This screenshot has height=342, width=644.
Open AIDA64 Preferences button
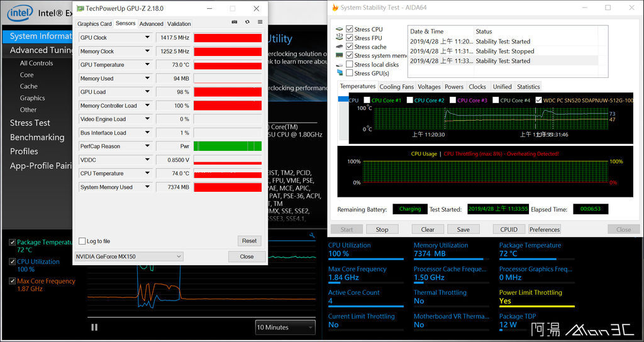point(545,229)
